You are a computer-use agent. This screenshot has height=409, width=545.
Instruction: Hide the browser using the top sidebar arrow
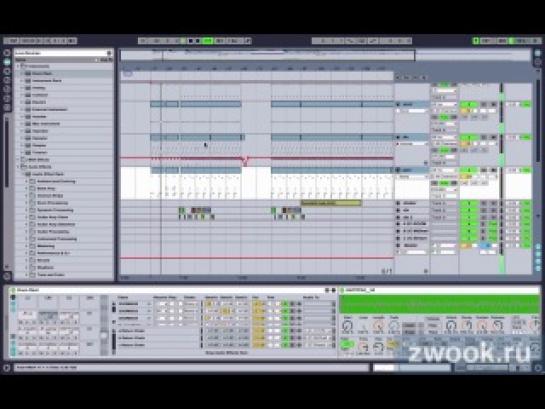(7, 53)
